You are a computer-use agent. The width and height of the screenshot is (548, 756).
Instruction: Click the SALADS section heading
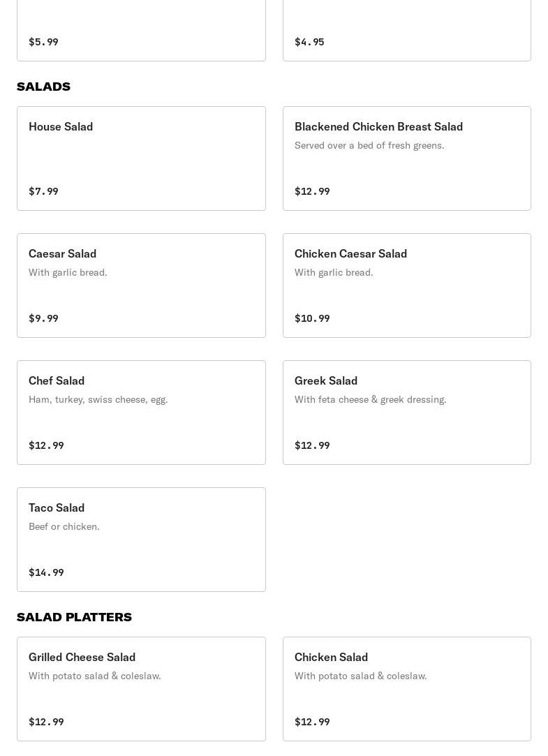coord(43,87)
